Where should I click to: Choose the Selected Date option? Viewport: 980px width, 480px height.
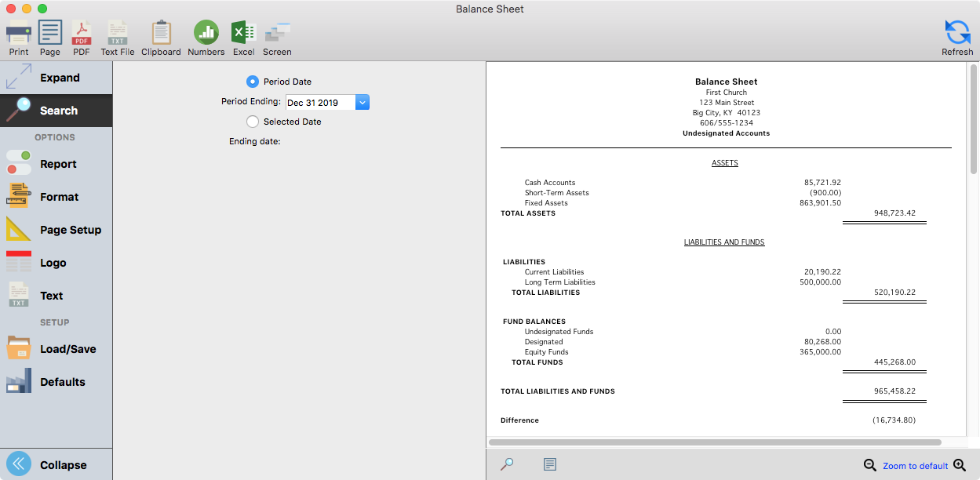(x=253, y=122)
